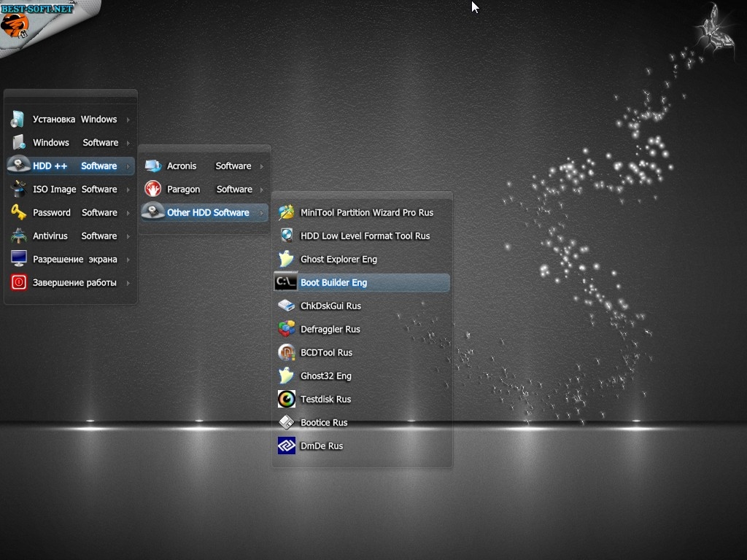Click the Ghost Explorer ghost icon
747x560 pixels.
pyautogui.click(x=286, y=259)
